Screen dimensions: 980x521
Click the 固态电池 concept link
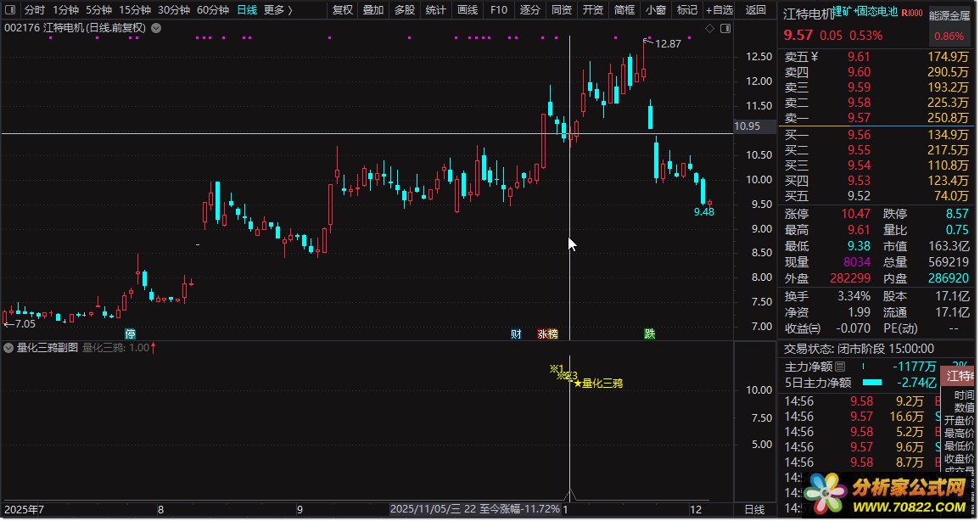[877, 12]
